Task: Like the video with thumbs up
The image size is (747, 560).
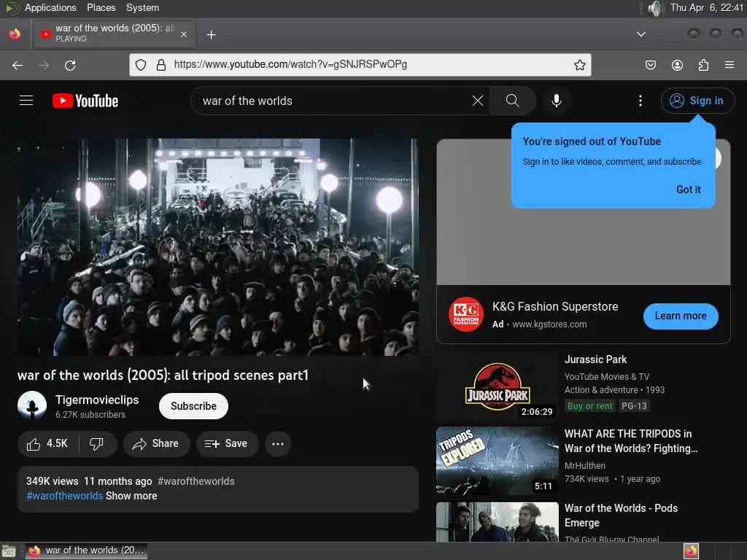Action: coord(47,444)
